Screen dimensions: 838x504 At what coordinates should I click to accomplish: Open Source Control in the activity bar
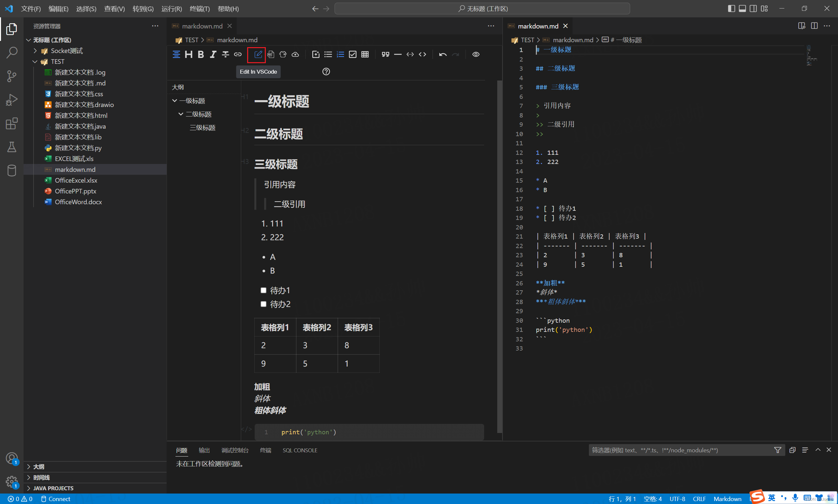pyautogui.click(x=11, y=76)
